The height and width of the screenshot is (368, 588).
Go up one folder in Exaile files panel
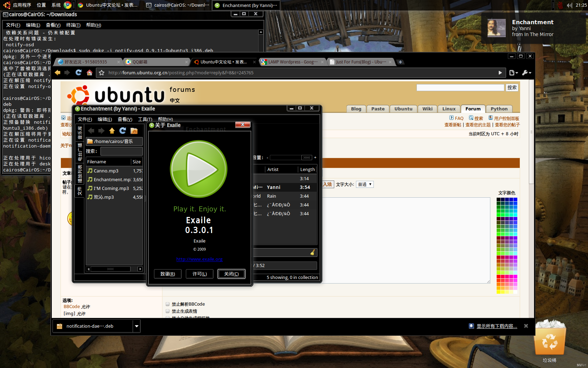(x=112, y=131)
